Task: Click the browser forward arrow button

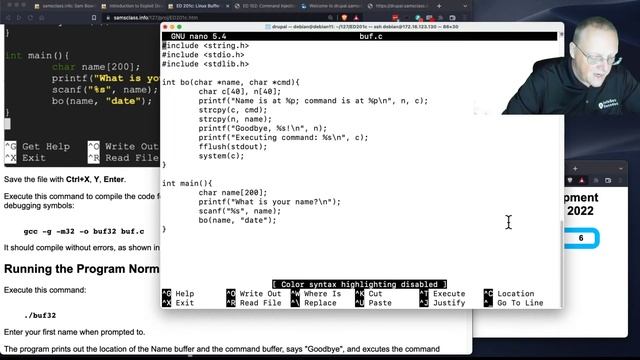Action: [x=19, y=18]
